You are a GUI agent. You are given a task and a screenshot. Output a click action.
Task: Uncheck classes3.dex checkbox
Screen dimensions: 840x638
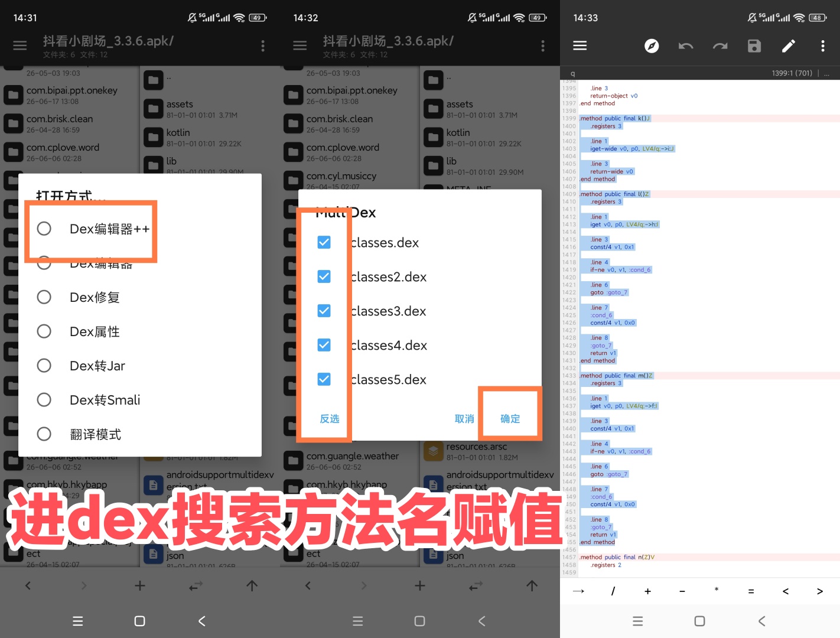[324, 311]
